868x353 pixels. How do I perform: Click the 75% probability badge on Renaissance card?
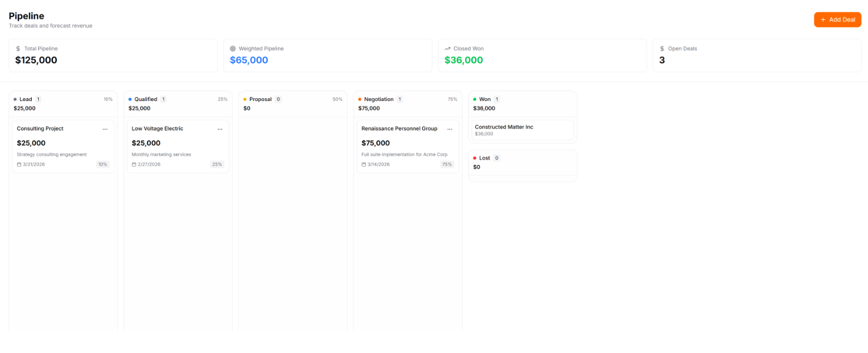coord(447,164)
